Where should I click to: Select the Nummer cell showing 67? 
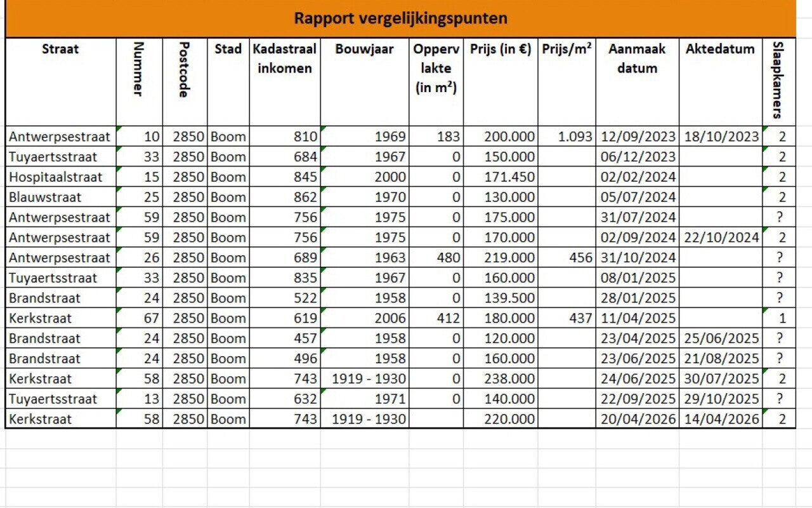coord(140,318)
